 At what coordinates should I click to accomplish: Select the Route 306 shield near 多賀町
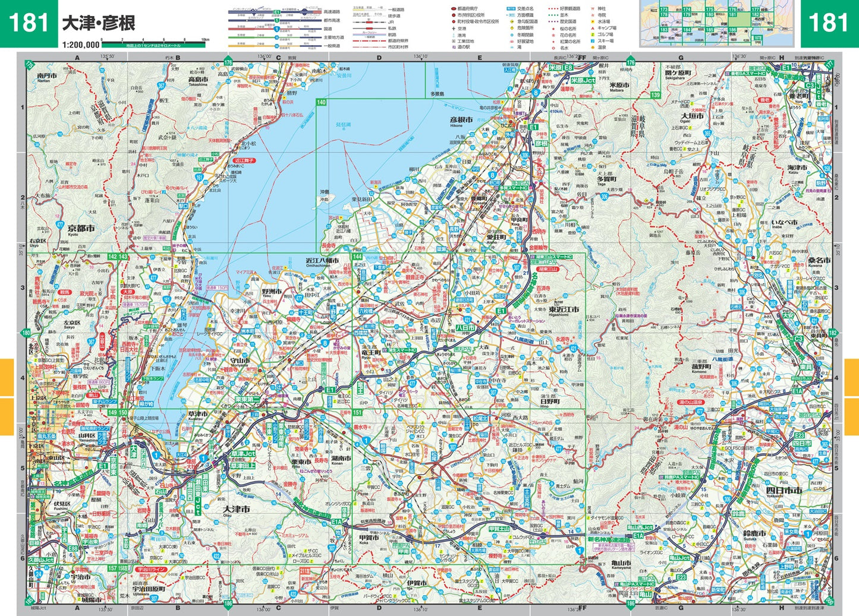click(604, 196)
